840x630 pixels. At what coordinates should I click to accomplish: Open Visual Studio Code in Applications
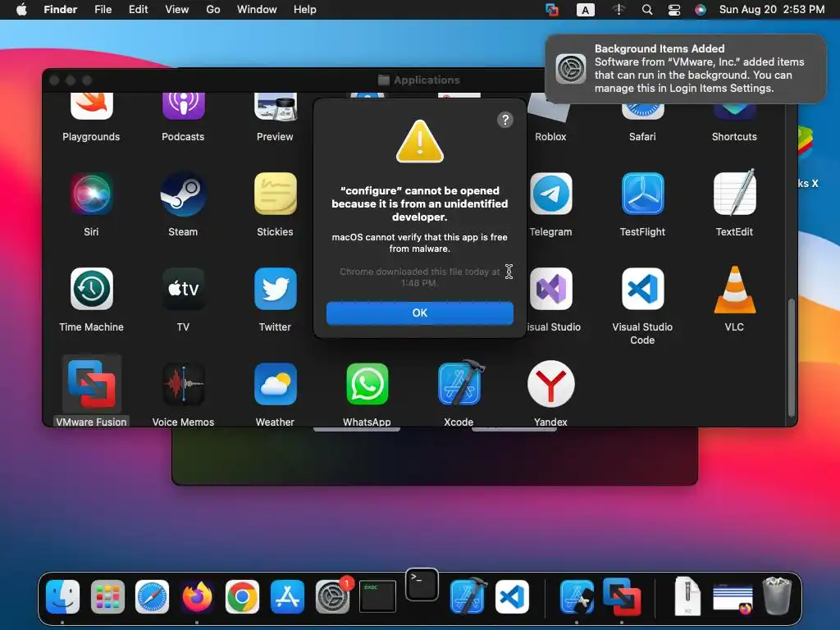tap(642, 289)
